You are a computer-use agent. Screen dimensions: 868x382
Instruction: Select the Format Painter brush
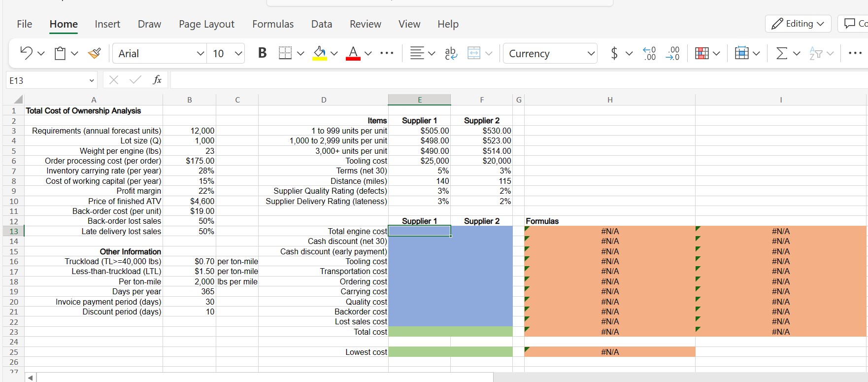click(x=94, y=53)
